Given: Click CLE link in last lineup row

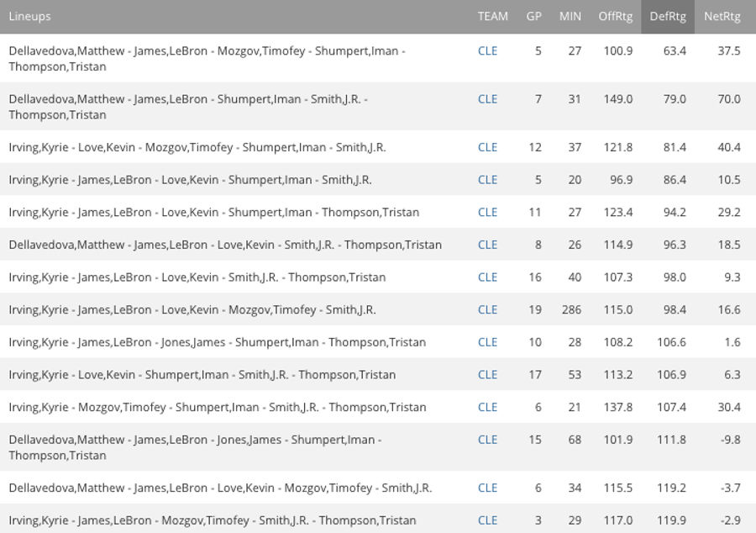Looking at the screenshot, I should pos(487,520).
